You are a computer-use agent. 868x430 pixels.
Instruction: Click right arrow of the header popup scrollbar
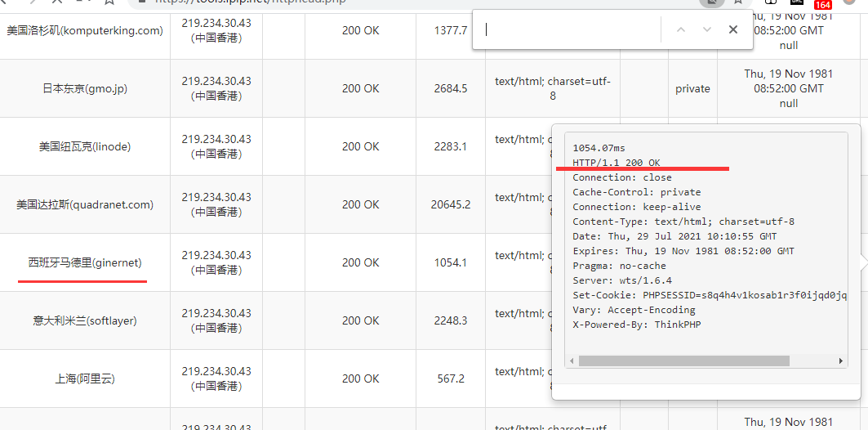click(x=840, y=361)
